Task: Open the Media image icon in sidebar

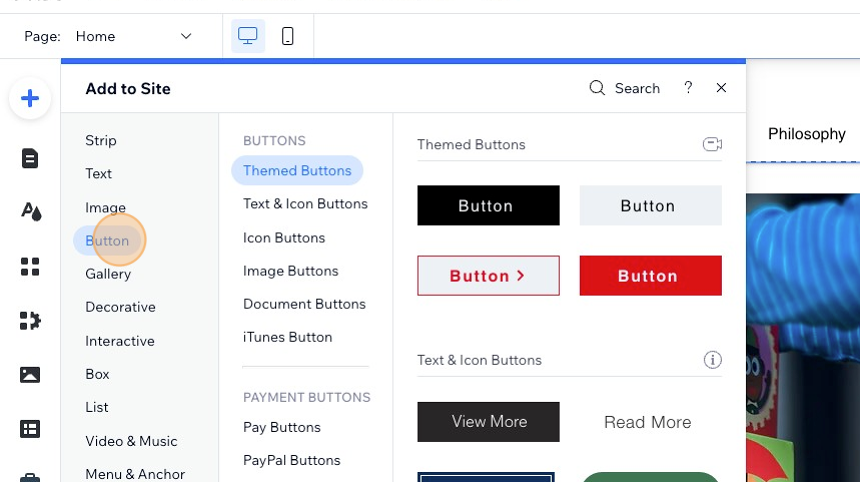Action: tap(30, 375)
